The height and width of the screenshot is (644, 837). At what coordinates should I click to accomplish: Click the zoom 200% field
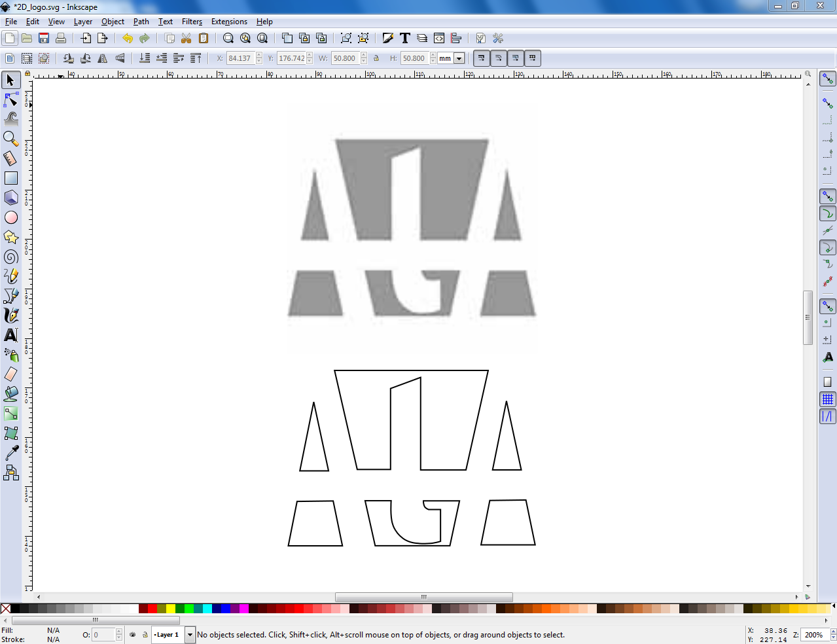click(815, 635)
